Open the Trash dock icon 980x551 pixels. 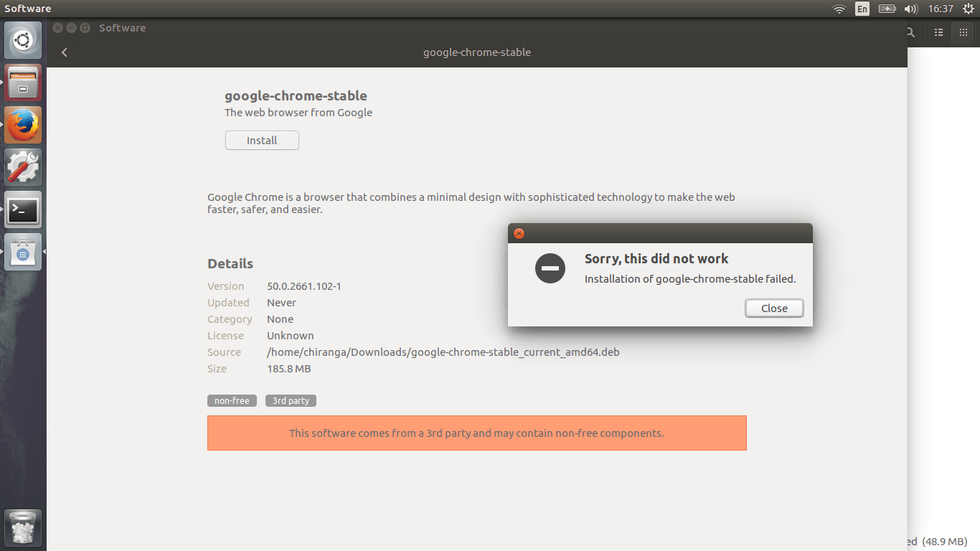pos(23,528)
